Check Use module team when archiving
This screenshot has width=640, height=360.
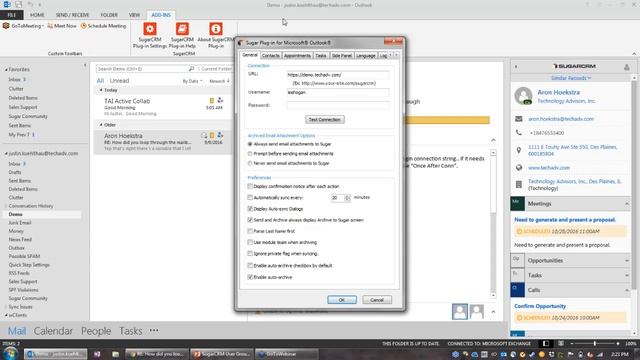(250, 242)
